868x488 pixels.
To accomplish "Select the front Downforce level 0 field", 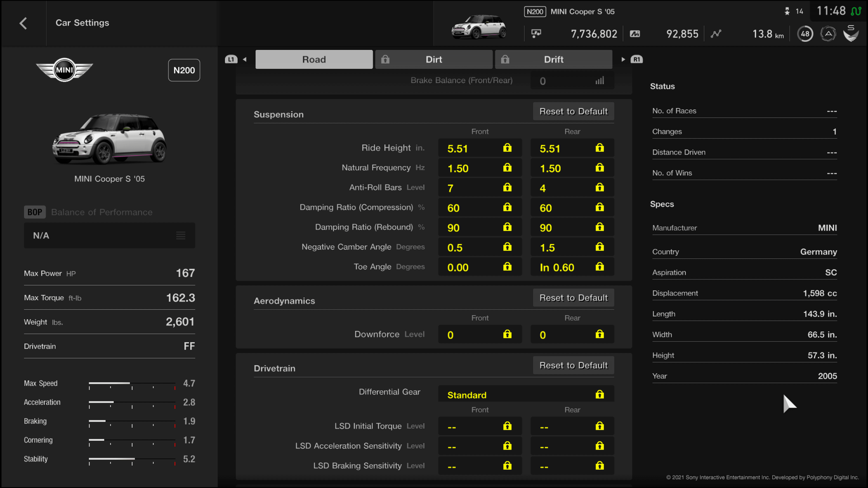I will click(480, 334).
